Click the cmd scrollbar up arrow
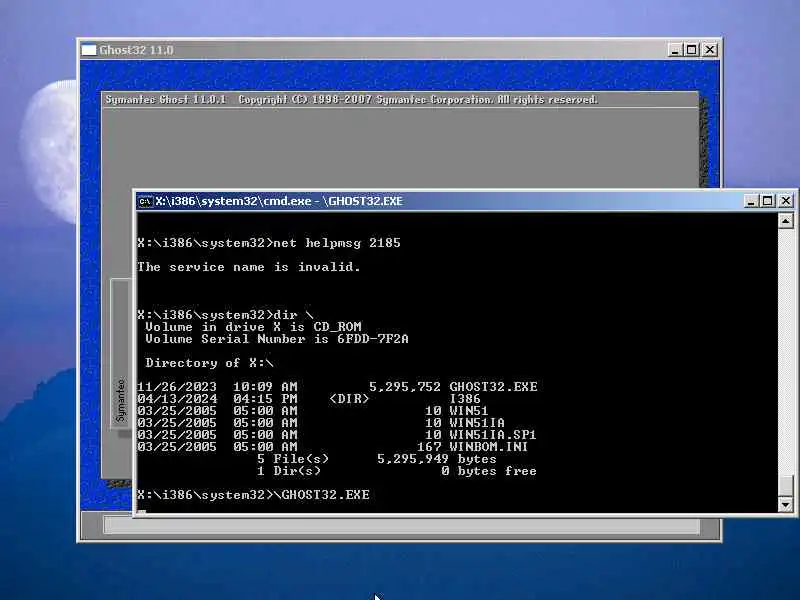Screen dimensions: 800x600 coord(785,221)
